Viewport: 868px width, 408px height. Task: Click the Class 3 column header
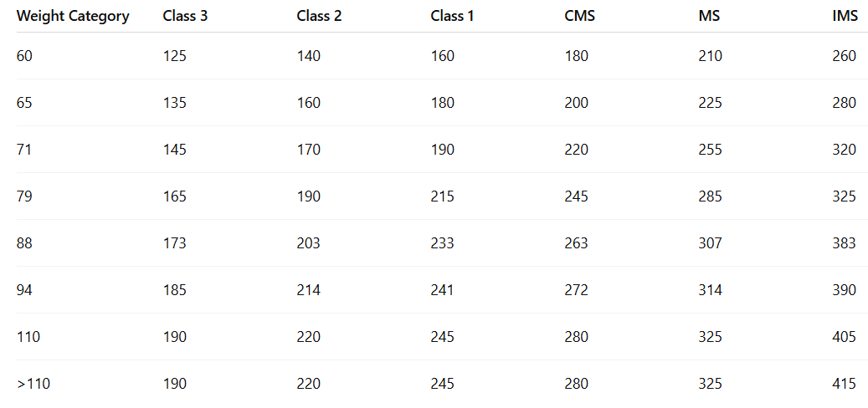pyautogui.click(x=185, y=16)
